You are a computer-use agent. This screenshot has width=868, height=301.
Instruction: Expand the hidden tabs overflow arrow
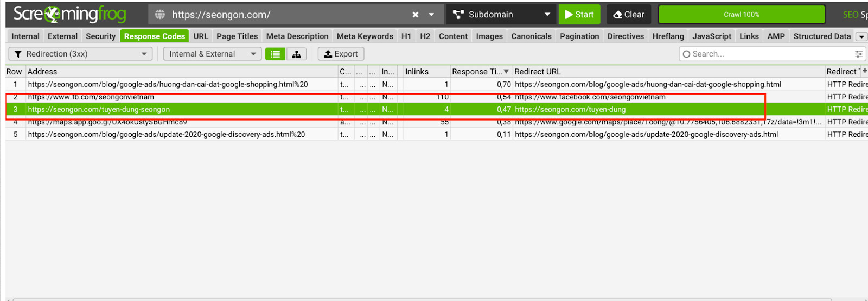[861, 37]
